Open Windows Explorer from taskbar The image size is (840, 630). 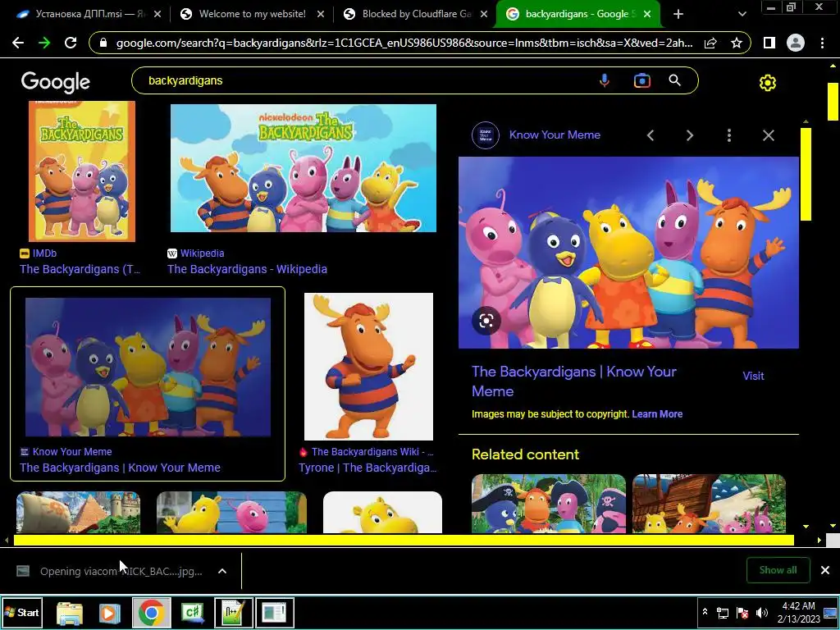70,613
